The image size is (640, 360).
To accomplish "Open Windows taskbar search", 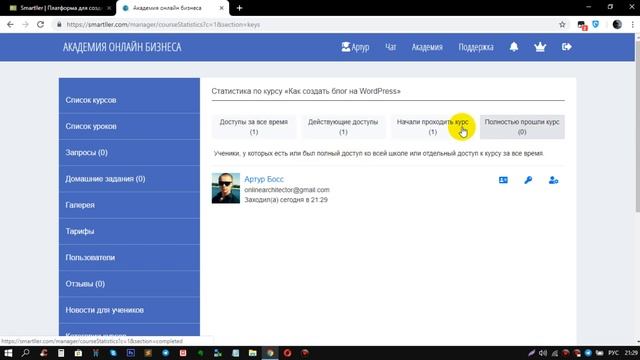I will coord(26,353).
